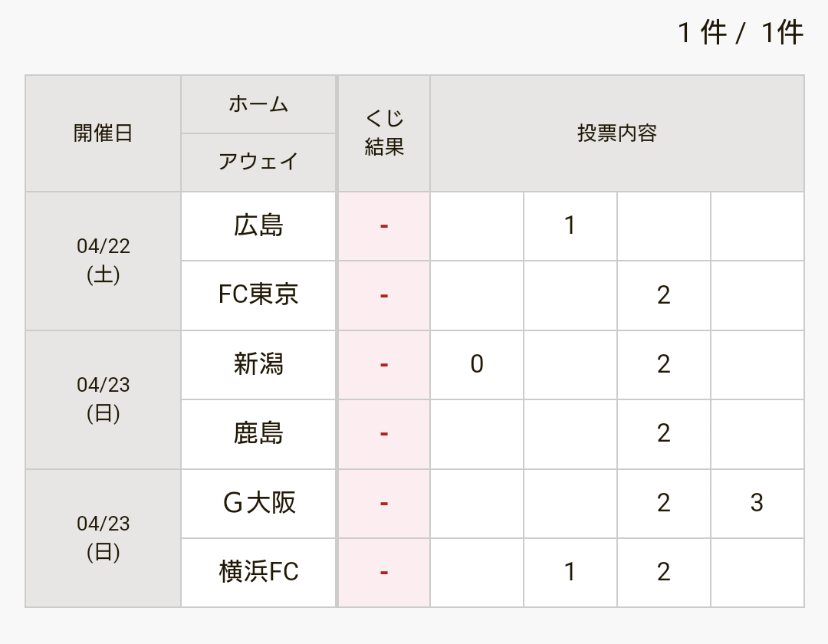828x644 pixels.
Task: Click vote number 2 in FC東京 row
Action: point(664,295)
